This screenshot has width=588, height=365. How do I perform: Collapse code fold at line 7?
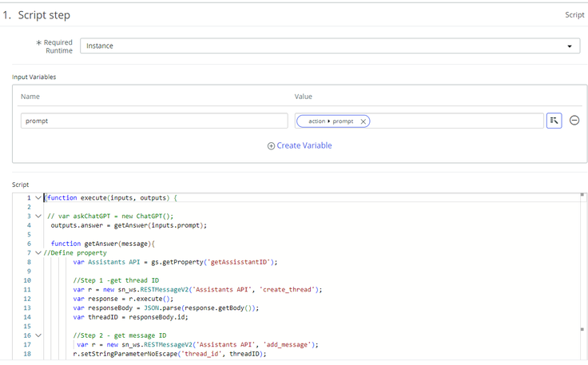click(x=38, y=252)
